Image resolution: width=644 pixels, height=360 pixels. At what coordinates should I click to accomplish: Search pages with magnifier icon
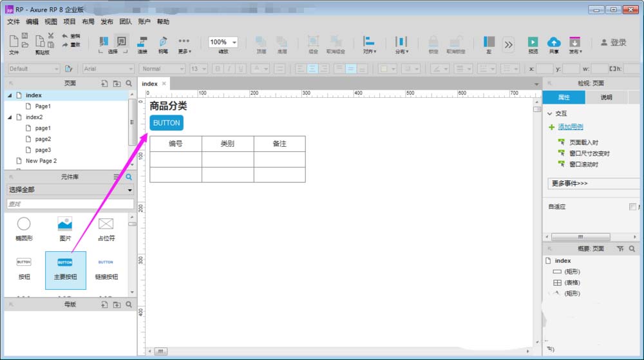coord(129,83)
